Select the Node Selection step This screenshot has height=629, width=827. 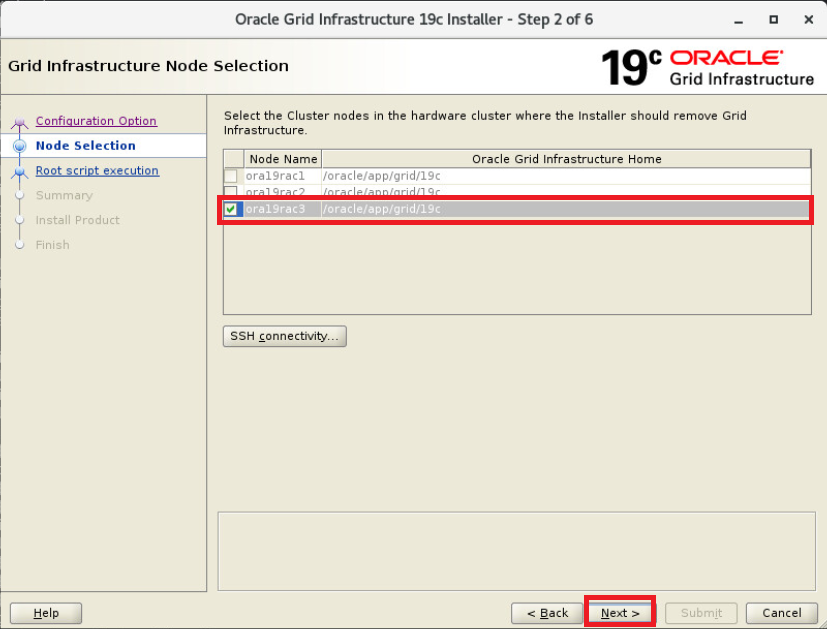pyautogui.click(x=85, y=146)
